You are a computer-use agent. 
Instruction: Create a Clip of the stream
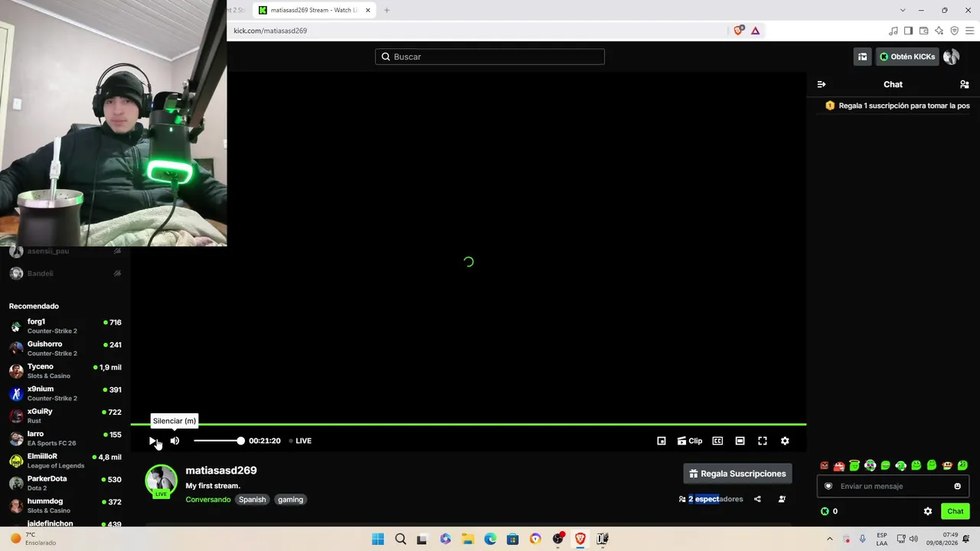point(690,441)
